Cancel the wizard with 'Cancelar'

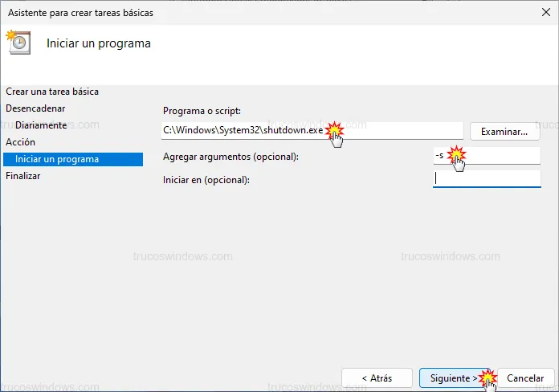point(525,378)
